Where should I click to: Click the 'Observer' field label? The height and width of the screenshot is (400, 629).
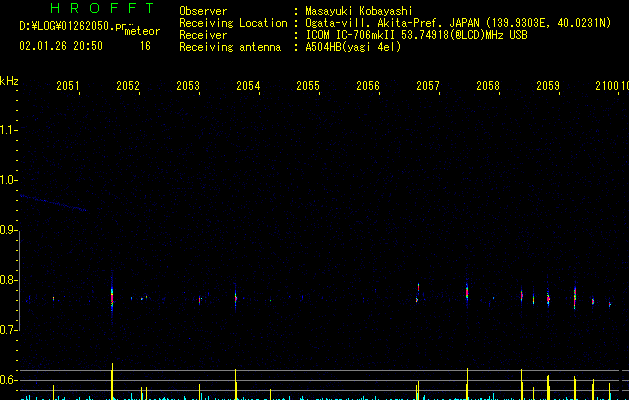[x=203, y=11]
